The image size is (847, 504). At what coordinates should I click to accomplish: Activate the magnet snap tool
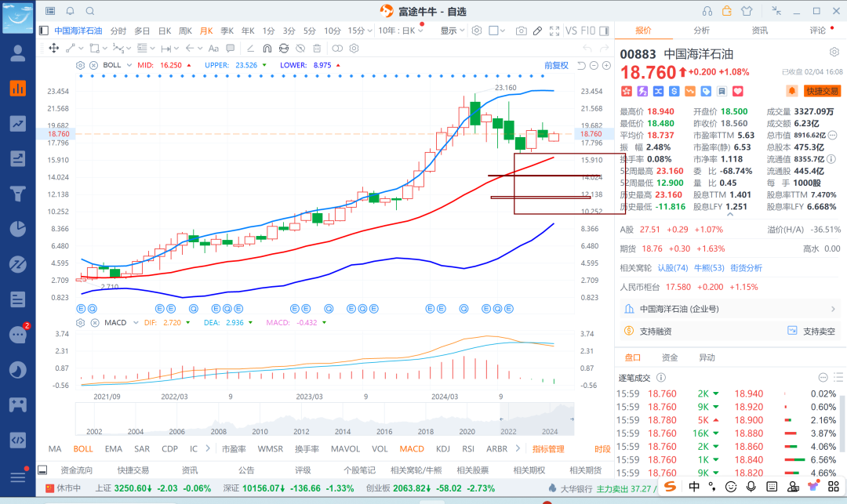pyautogui.click(x=267, y=49)
